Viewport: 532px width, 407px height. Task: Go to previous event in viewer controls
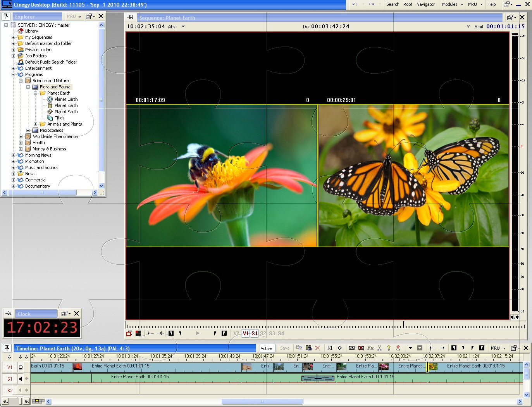150,333
